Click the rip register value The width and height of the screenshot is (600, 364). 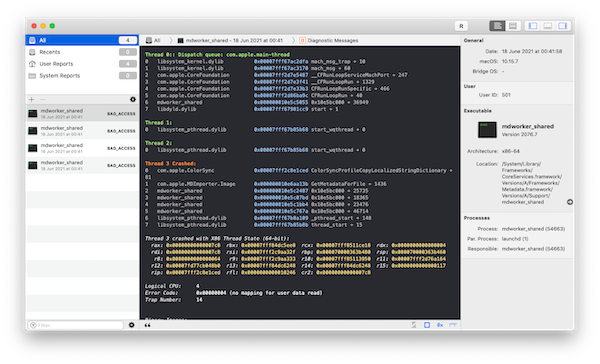193,273
